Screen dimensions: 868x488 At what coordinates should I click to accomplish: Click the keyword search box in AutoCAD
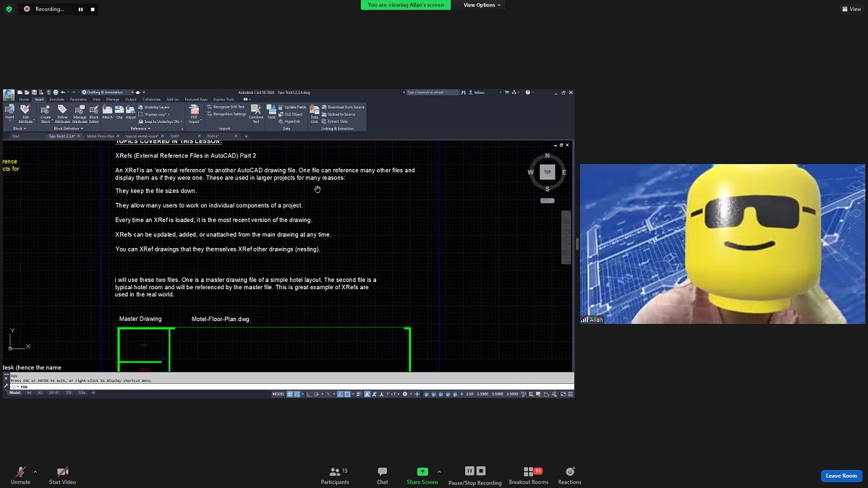pos(433,93)
